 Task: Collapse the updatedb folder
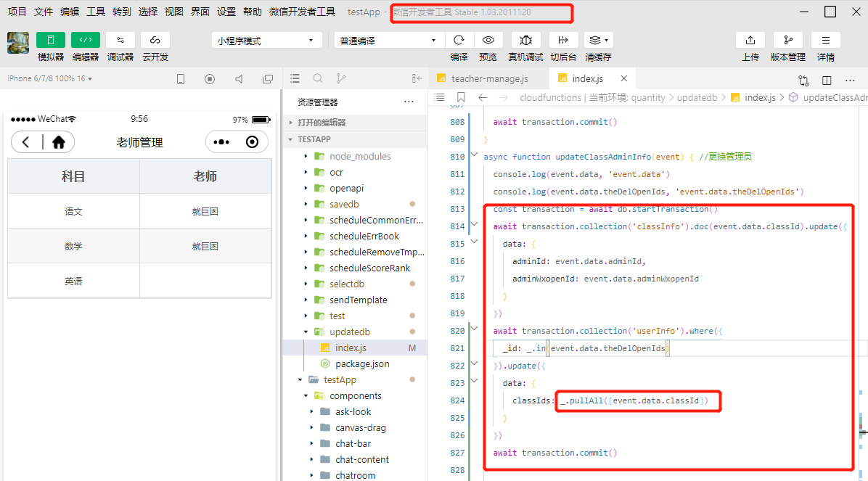356,332
